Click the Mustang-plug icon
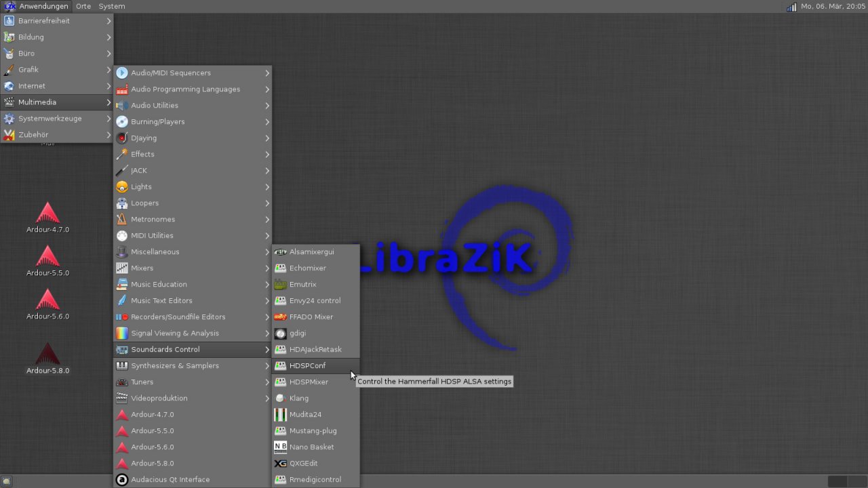 click(x=280, y=430)
